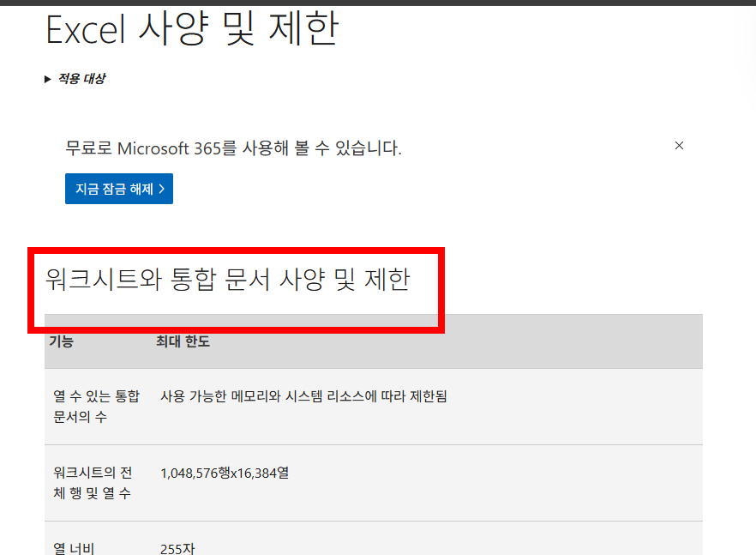Click the 최대 한도 column header
The width and height of the screenshot is (756, 555).
tap(181, 341)
